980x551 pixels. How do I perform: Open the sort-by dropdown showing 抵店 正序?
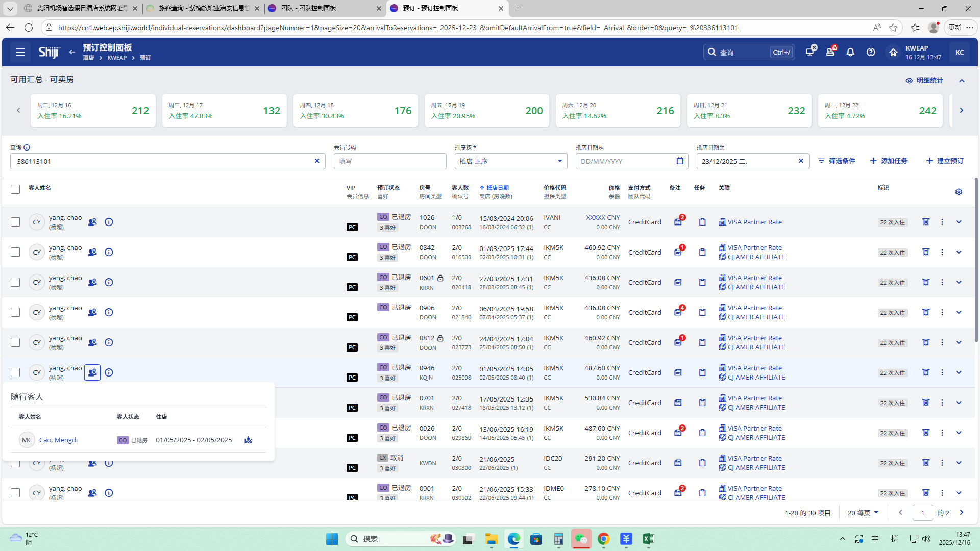click(x=510, y=161)
